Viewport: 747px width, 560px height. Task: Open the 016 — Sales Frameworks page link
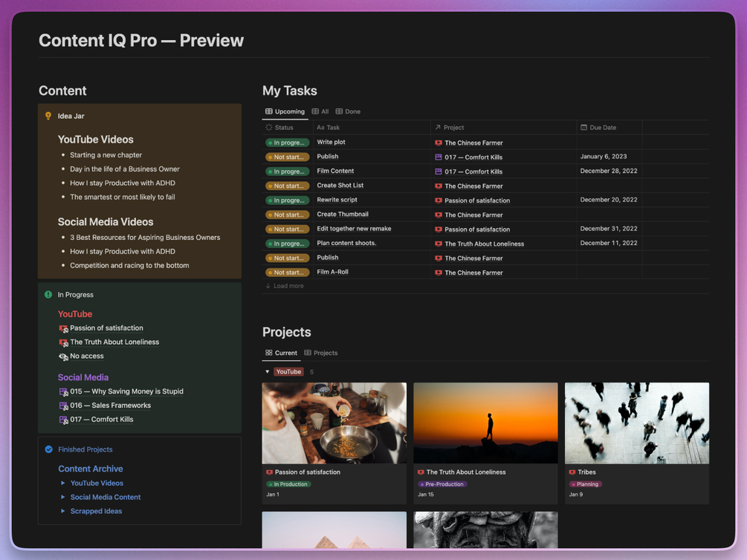pyautogui.click(x=111, y=406)
